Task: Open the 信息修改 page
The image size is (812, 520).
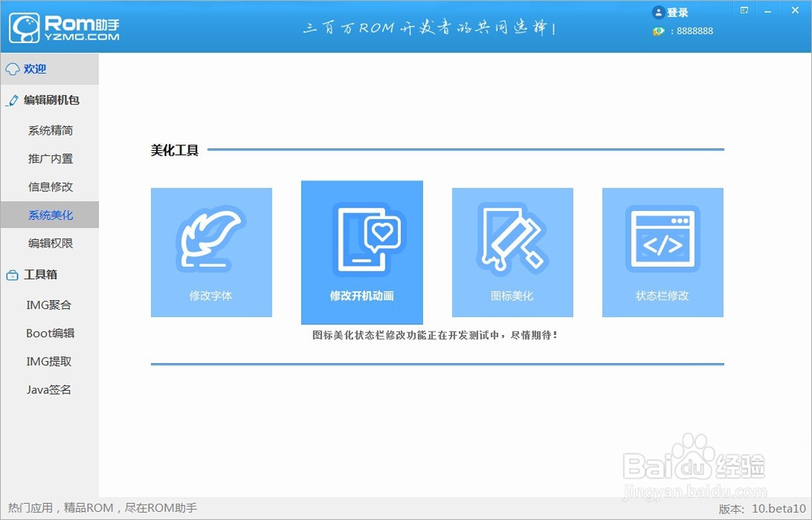Action: pyautogui.click(x=51, y=187)
